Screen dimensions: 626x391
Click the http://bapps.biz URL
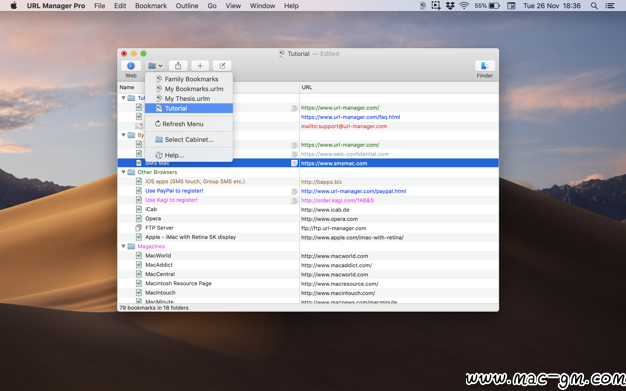point(321,182)
